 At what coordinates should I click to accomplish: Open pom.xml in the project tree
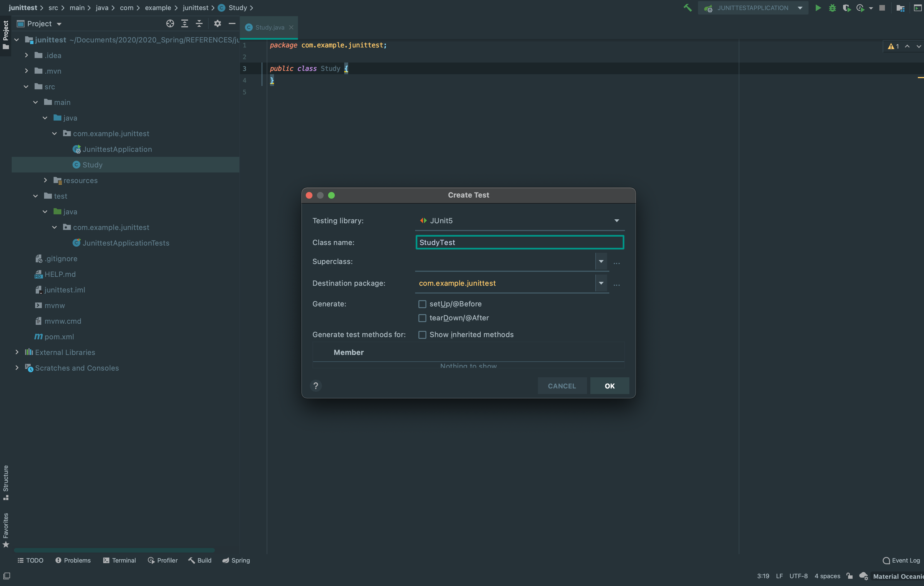point(59,337)
